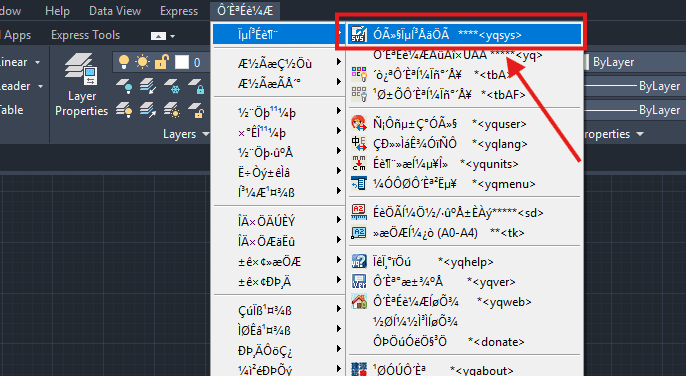Click the tbA toolbar grid icon

pyautogui.click(x=359, y=75)
